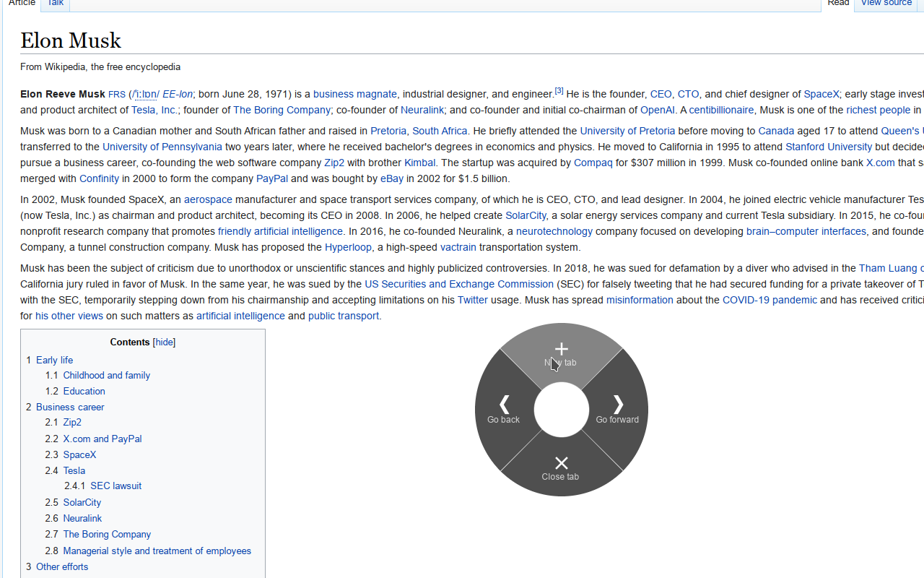Open The Boring Company link in intro paragraph

pyautogui.click(x=282, y=110)
